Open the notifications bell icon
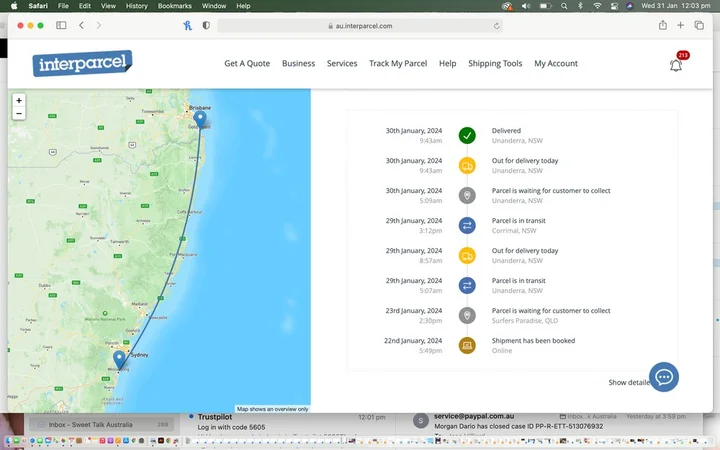The height and width of the screenshot is (450, 720). point(676,65)
